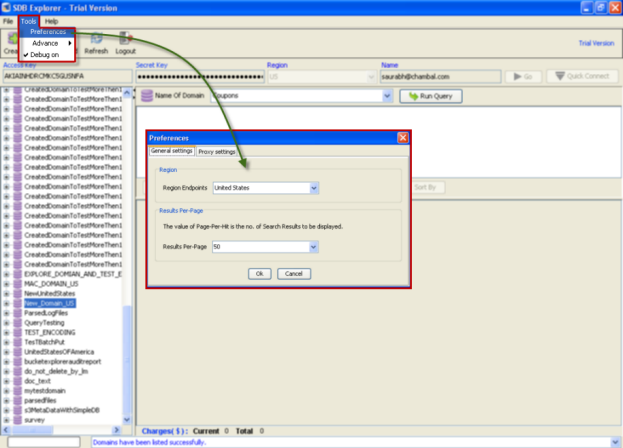Click the TEST_ENCODING domain icon
This screenshot has width=623, height=448.
17,332
